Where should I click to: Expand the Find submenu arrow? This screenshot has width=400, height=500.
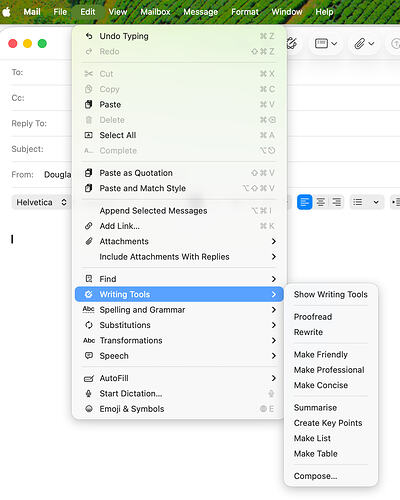pos(274,279)
